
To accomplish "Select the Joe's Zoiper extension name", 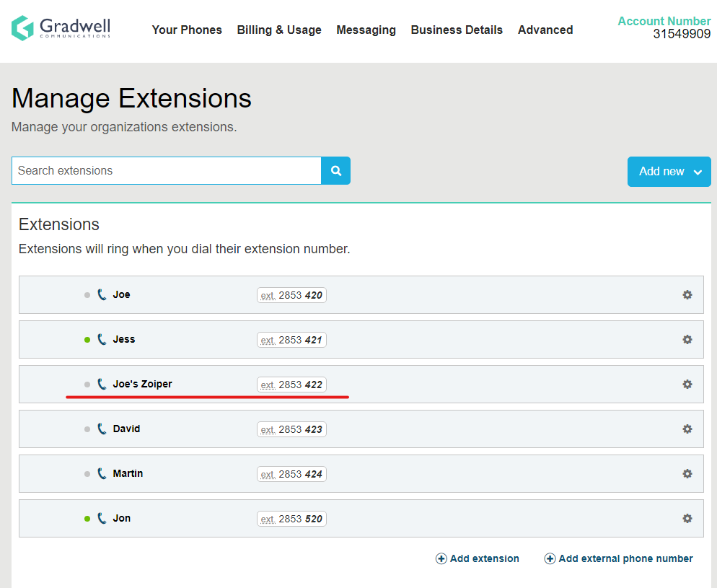I will [x=142, y=385].
